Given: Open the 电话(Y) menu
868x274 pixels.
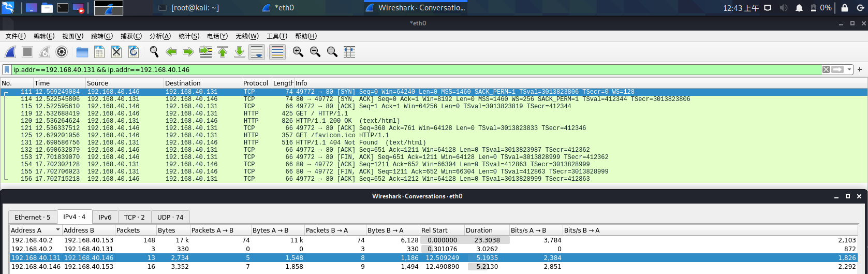Looking at the screenshot, I should (217, 36).
